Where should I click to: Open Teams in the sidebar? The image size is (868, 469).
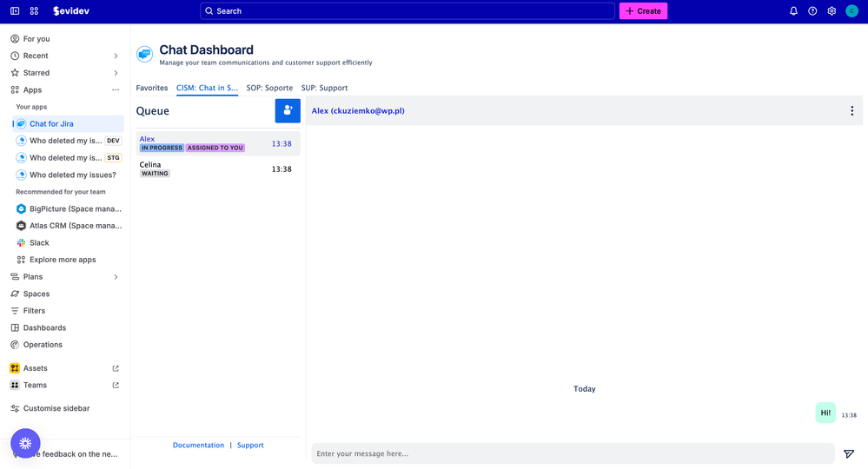click(35, 385)
